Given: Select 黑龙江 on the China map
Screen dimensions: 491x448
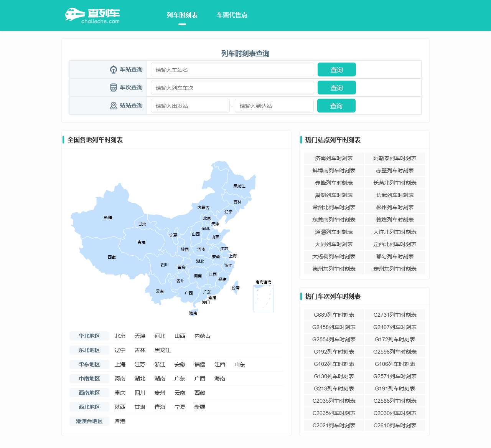Looking at the screenshot, I should (x=239, y=186).
